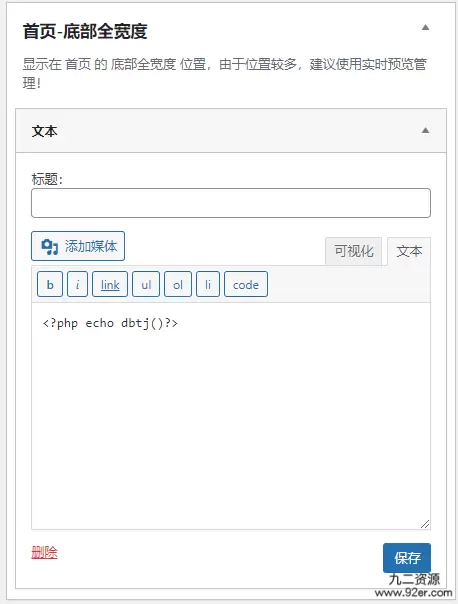Viewport: 458px width, 604px height.
Task: Click the 删除 link
Action: (44, 553)
